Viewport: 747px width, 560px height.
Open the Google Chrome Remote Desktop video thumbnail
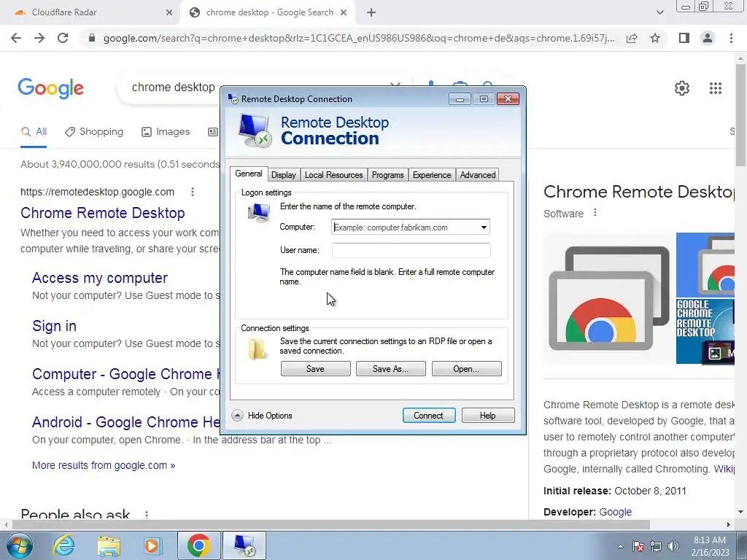[705, 332]
